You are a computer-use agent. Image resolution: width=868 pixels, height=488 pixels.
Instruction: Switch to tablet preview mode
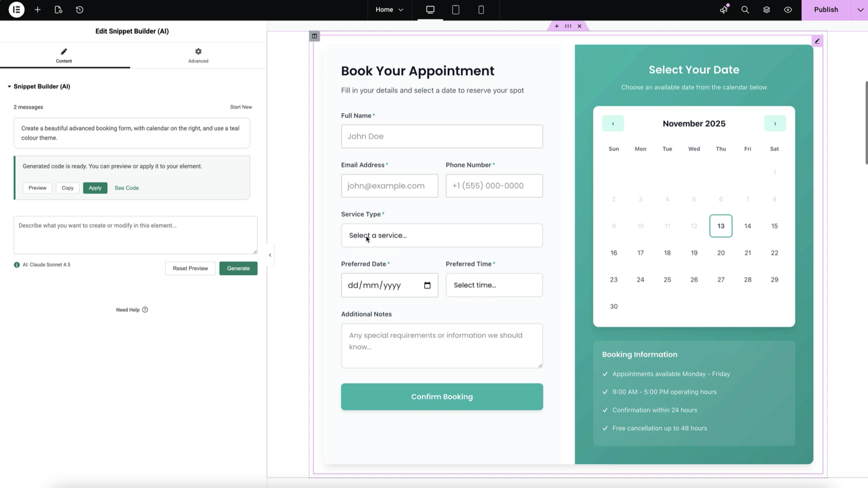[x=455, y=10]
